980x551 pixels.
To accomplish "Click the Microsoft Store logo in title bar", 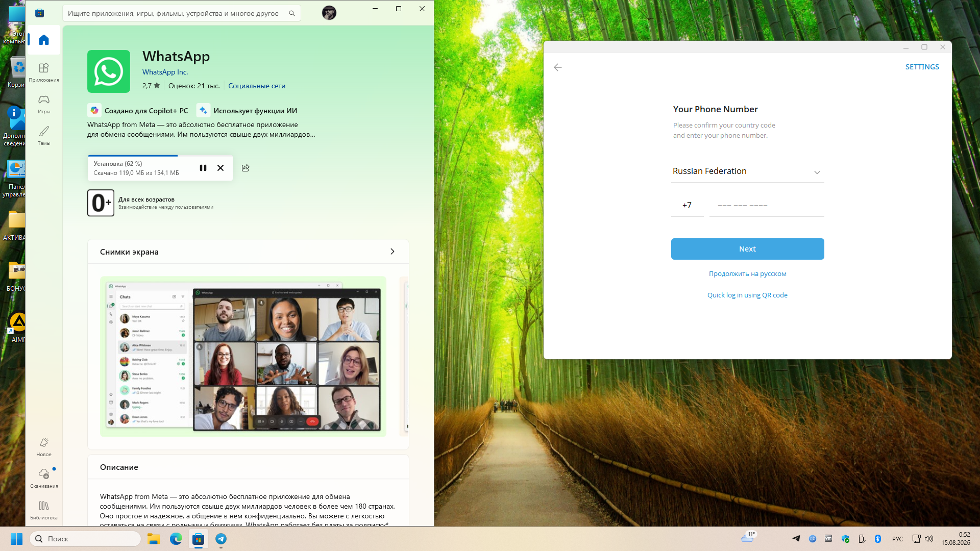I will (40, 13).
